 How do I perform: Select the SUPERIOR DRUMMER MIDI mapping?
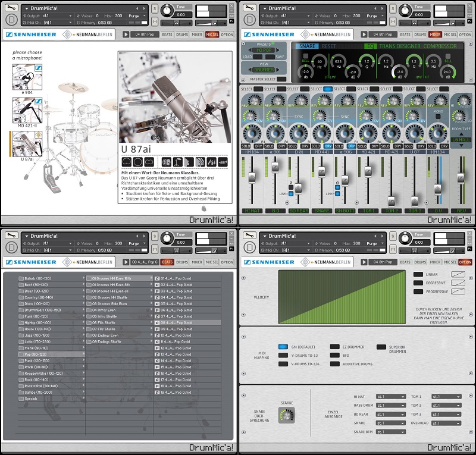click(x=381, y=347)
